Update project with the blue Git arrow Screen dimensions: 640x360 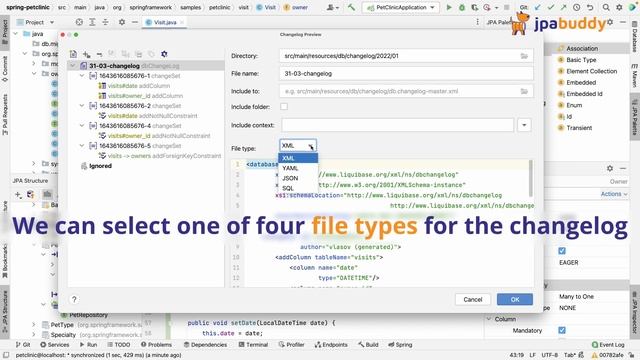538,7
